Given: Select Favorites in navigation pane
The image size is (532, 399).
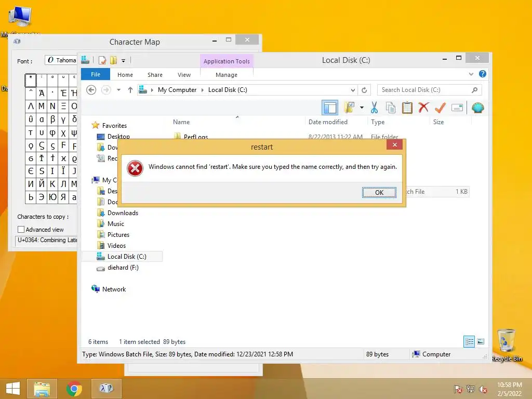Looking at the screenshot, I should (x=114, y=126).
